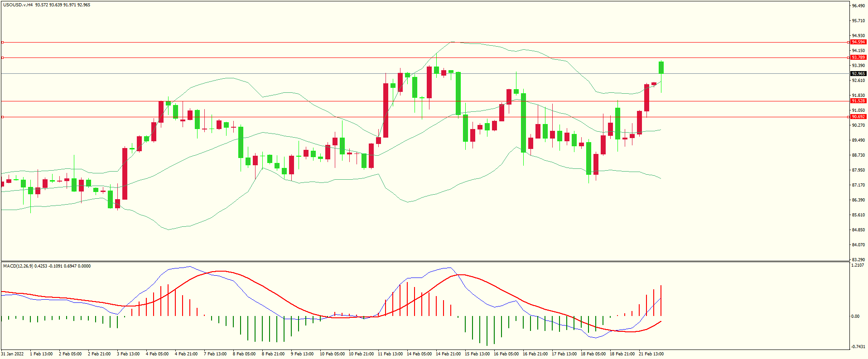The image size is (868, 359).
Task: Click the 18 Feb 21:00 time label
Action: click(622, 354)
